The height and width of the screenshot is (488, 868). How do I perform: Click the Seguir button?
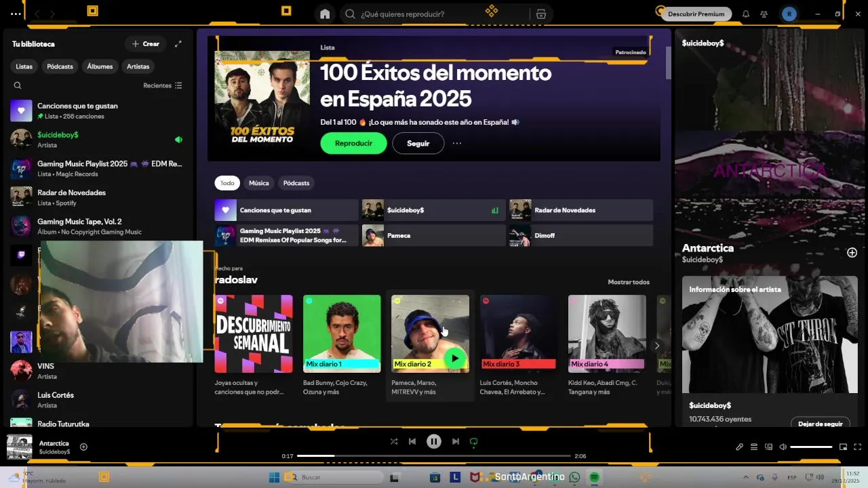(418, 144)
